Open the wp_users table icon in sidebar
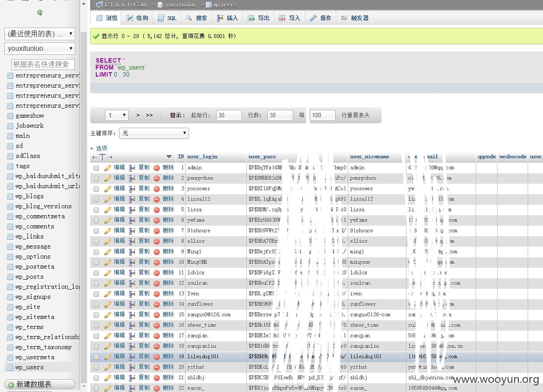The height and width of the screenshot is (392, 543). [x=10, y=367]
